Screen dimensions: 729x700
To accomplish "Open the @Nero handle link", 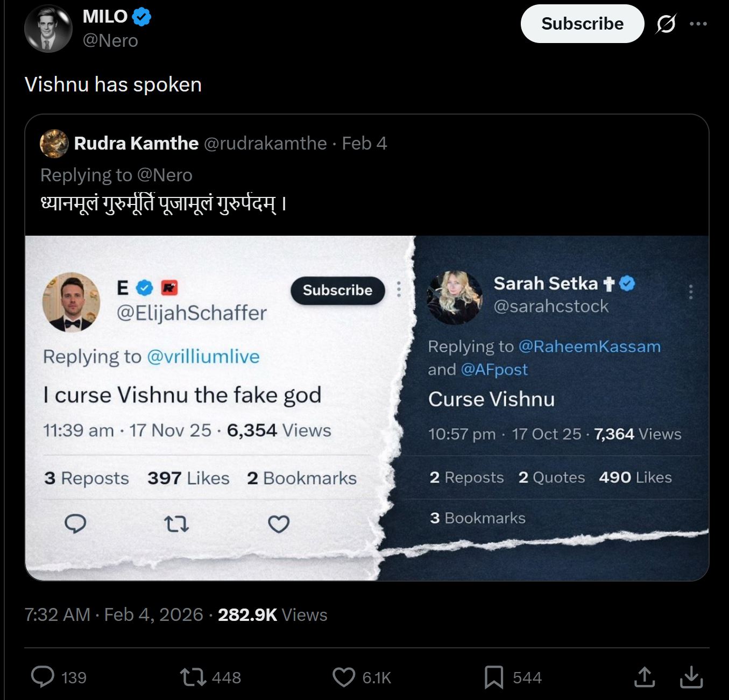I will point(110,41).
